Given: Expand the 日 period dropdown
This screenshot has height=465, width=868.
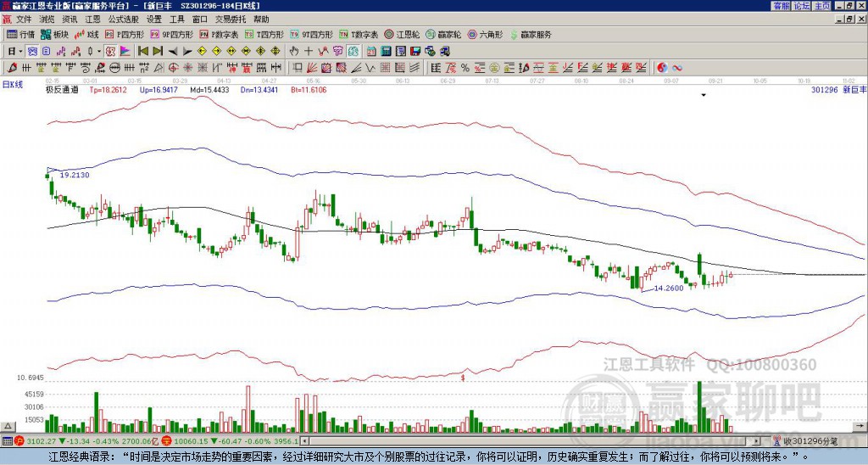Looking at the screenshot, I should (20, 51).
